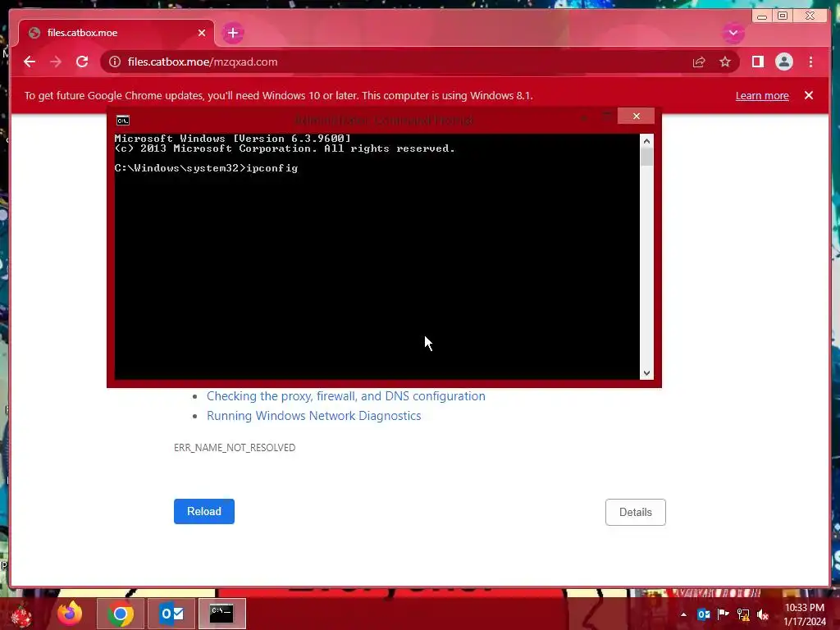Open the Chrome three-dot menu
840x630 pixels.
(x=810, y=62)
